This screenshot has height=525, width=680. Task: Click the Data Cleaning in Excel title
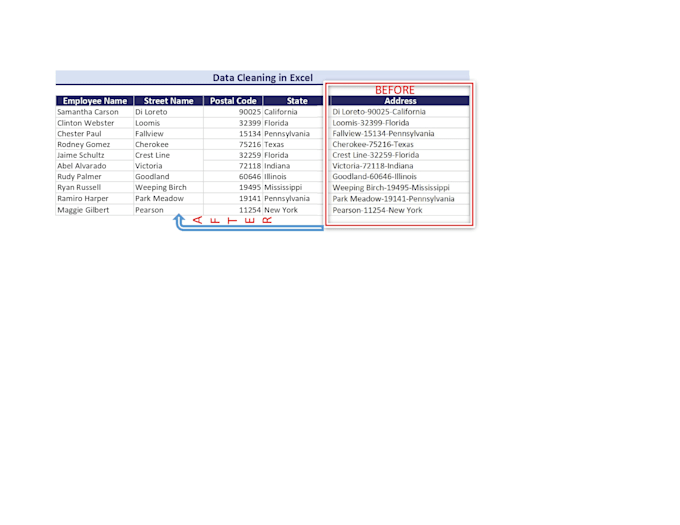[x=262, y=78]
